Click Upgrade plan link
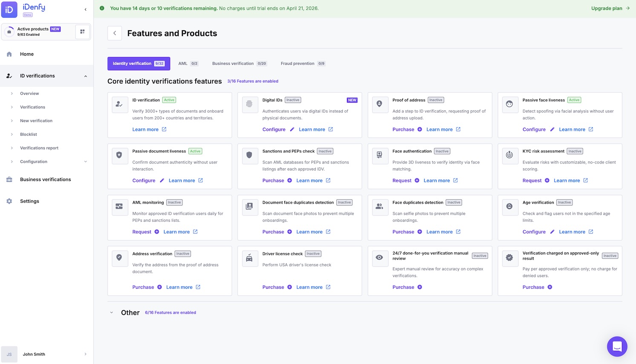Screen dimensions: 636x364 click(610, 8)
